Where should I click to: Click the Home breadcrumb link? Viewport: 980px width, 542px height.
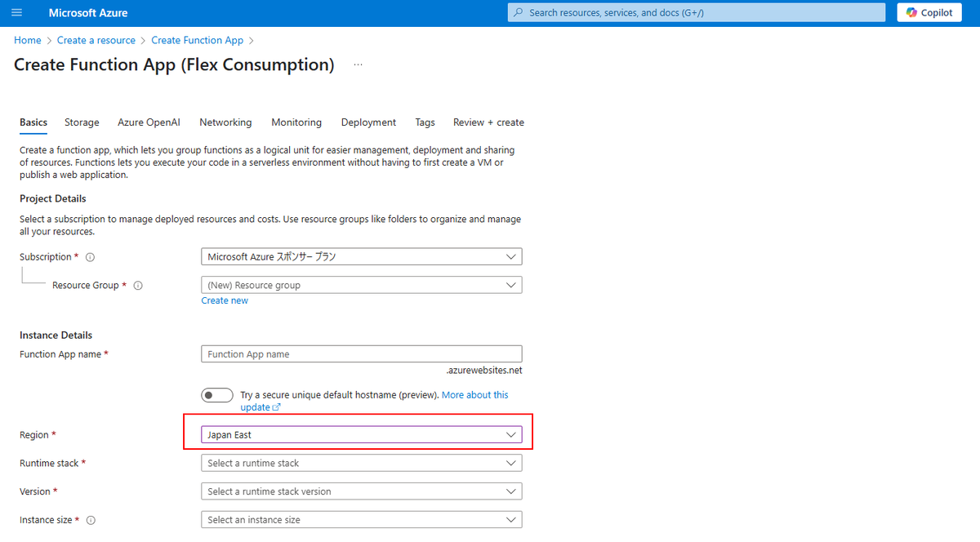pyautogui.click(x=27, y=40)
